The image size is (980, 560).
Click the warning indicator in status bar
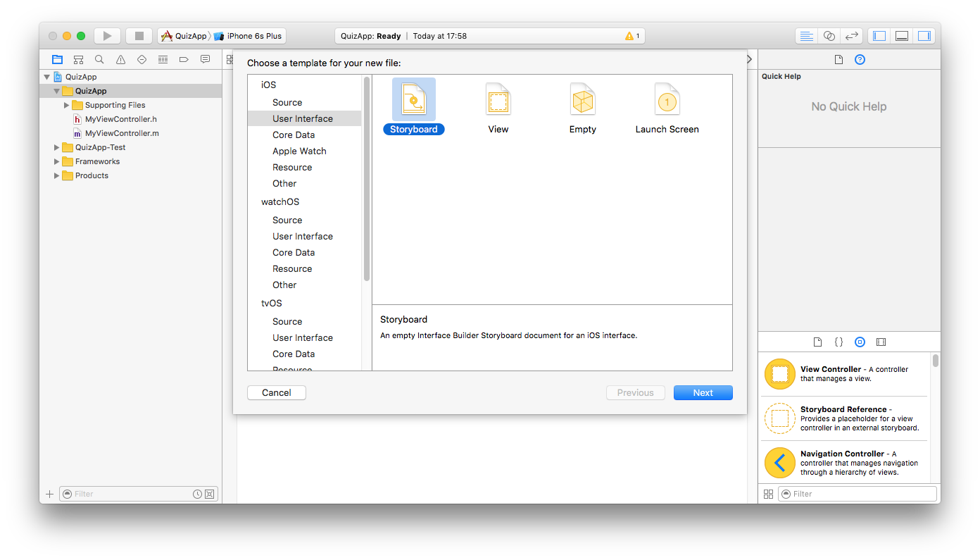pyautogui.click(x=632, y=36)
